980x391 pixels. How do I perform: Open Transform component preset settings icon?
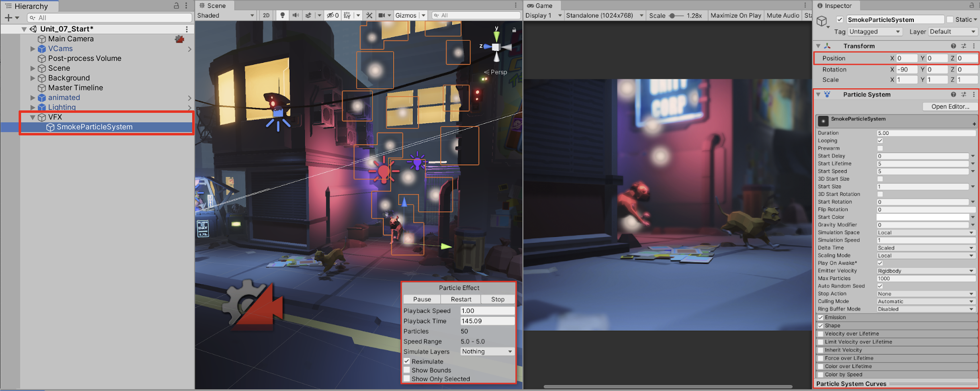coord(963,46)
